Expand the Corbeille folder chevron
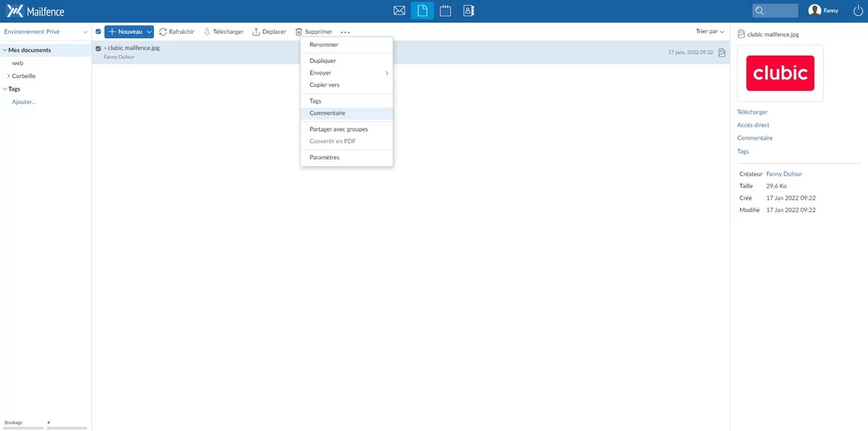This screenshot has width=868, height=431. point(8,76)
